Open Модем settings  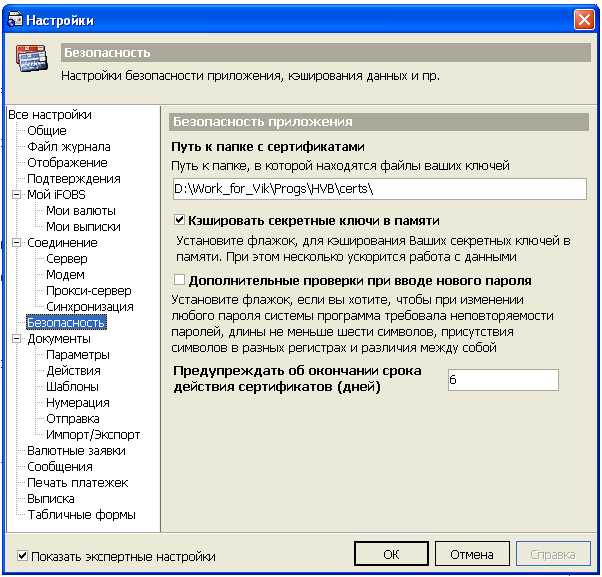[65, 274]
